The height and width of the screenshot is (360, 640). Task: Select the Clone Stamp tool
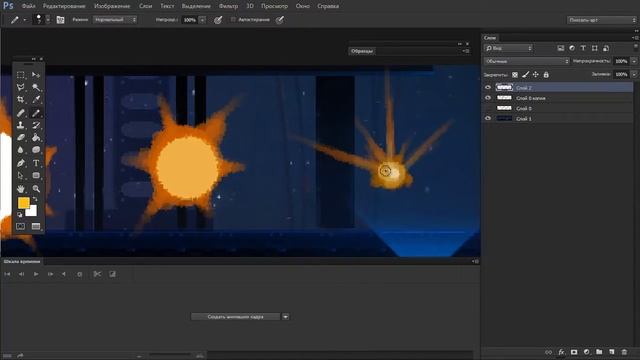[20, 125]
